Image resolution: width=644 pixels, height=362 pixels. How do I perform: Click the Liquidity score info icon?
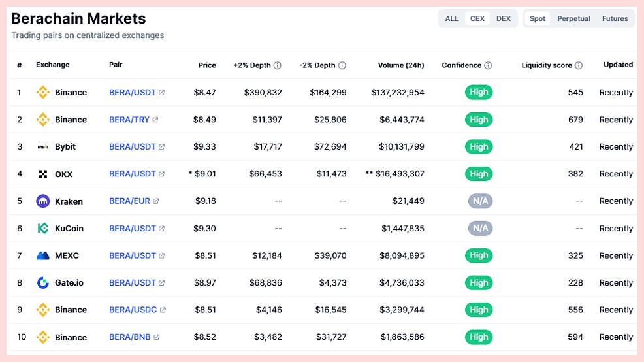coord(579,65)
